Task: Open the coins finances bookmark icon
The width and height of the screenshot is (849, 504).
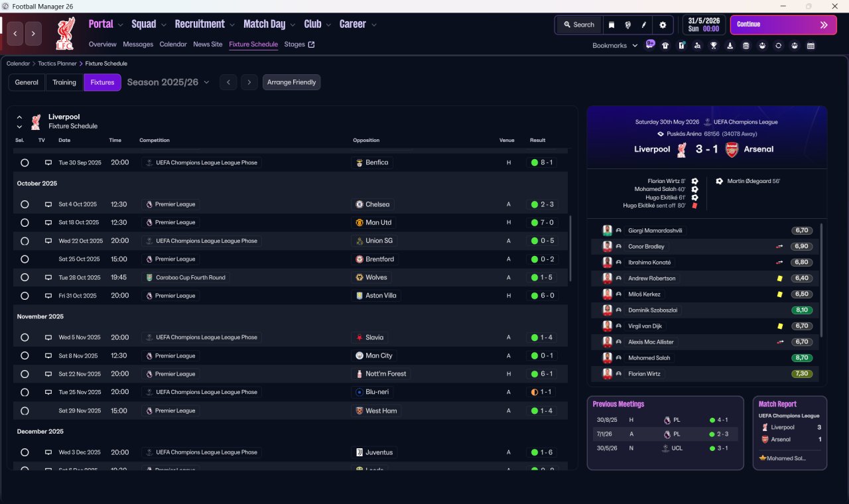Action: (x=746, y=46)
